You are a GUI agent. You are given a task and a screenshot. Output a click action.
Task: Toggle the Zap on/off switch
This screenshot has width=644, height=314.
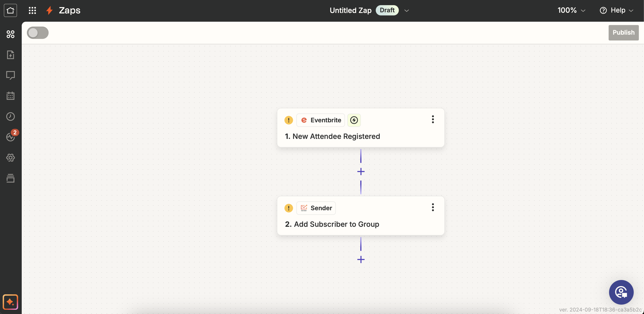point(38,33)
